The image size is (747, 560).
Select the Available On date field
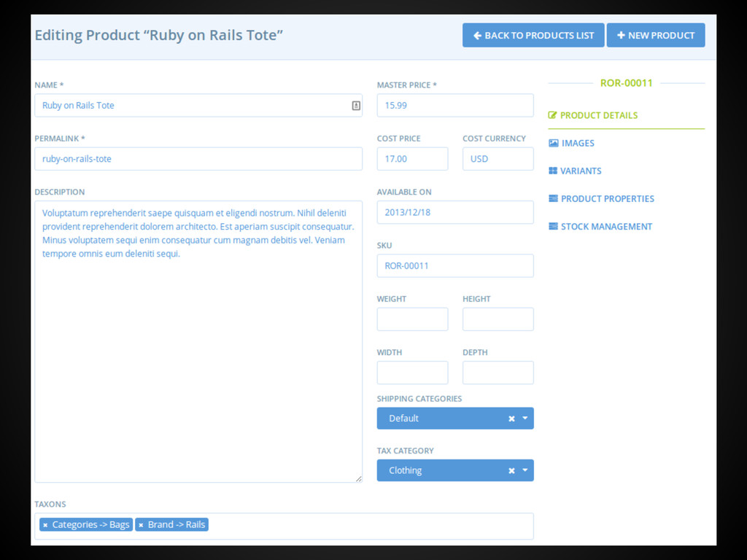tap(455, 212)
